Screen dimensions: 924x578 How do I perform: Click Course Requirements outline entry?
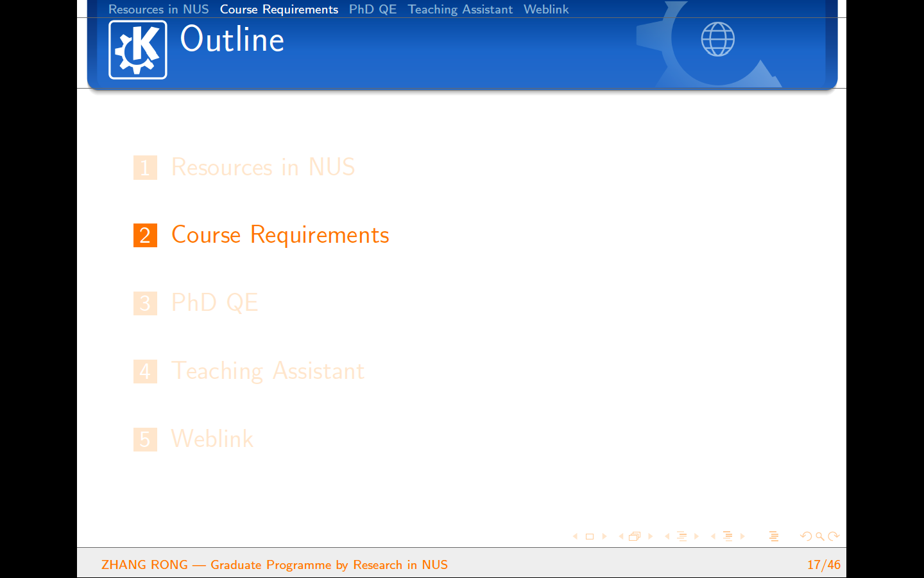pos(280,235)
